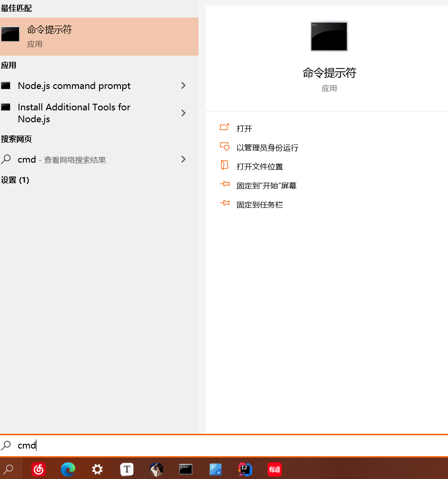
Task: Click the magnifier icon in search box
Action: 6,445
